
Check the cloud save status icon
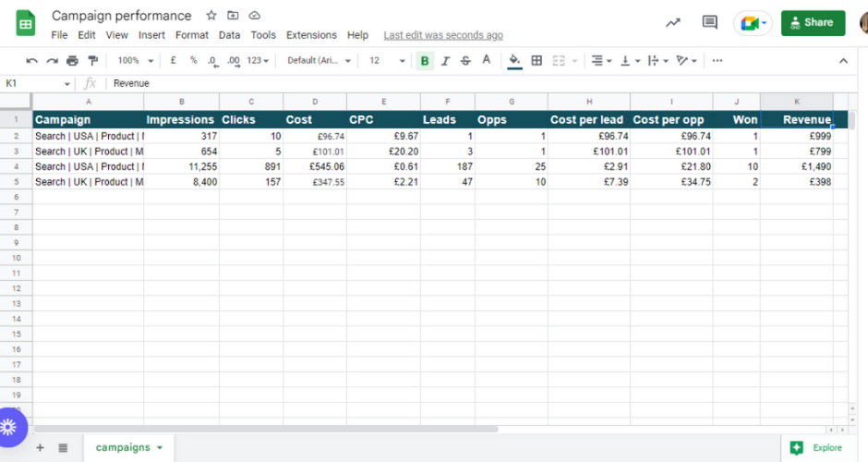tap(254, 16)
